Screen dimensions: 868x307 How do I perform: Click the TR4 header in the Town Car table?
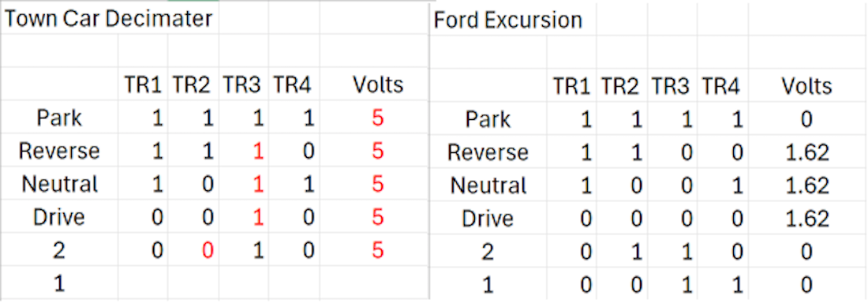[x=293, y=84]
